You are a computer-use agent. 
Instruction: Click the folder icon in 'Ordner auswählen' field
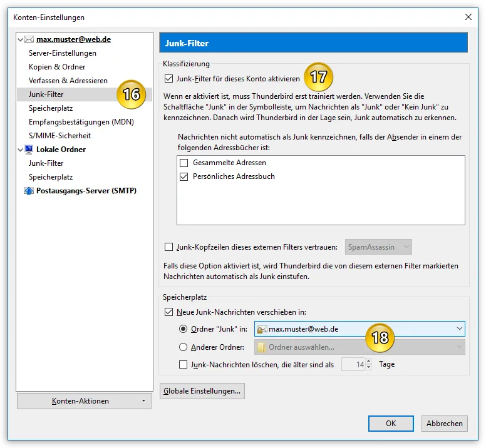tap(262, 347)
